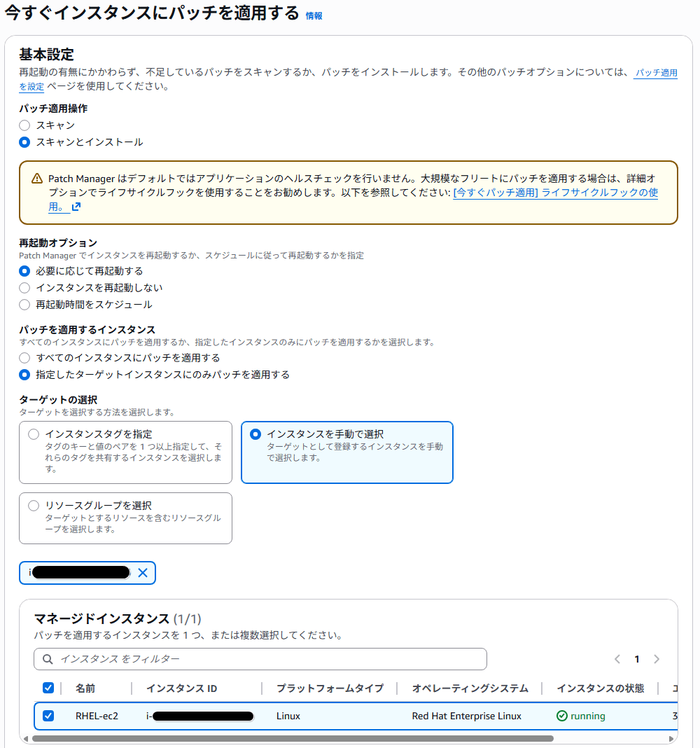Image resolution: width=700 pixels, height=748 pixels.
Task: Select すべてのインスタンスにパッチを適用する option
Action: pos(24,358)
